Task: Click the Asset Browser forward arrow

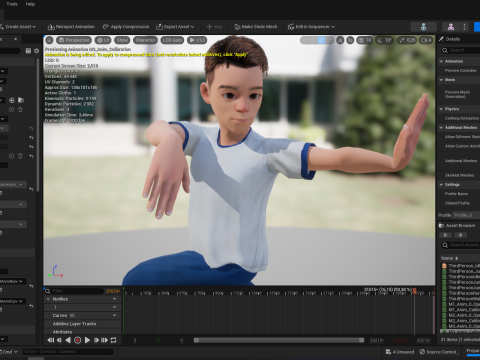Action: tap(461, 235)
